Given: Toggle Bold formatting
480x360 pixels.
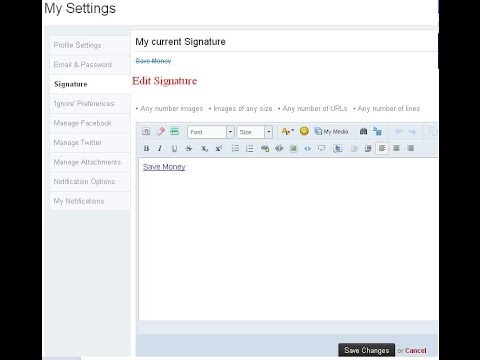Looking at the screenshot, I should pos(146,149).
